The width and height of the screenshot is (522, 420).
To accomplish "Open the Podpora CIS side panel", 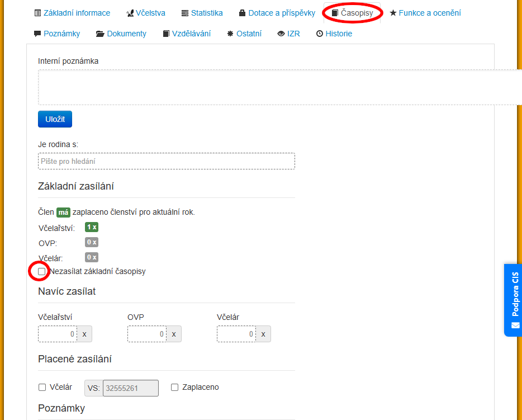I will pyautogui.click(x=514, y=300).
